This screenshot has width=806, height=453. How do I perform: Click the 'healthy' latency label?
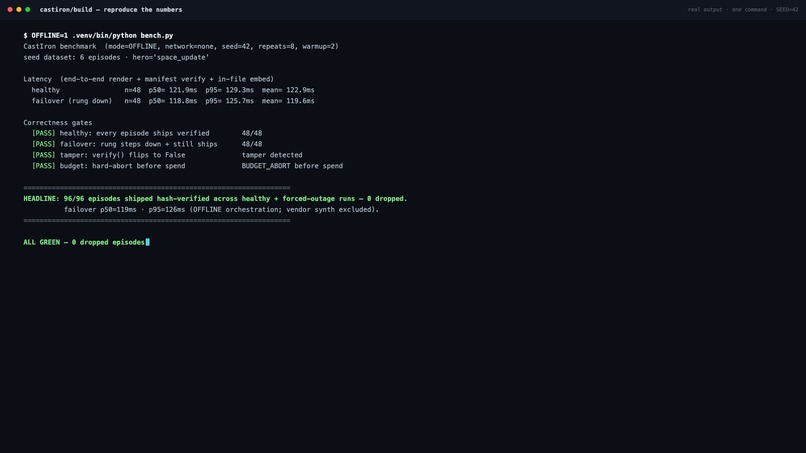point(46,90)
